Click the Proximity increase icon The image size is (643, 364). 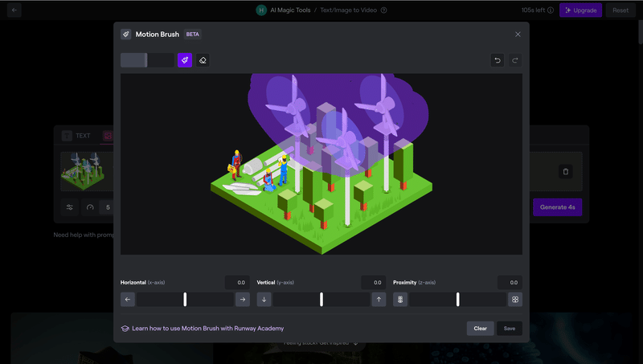515,299
